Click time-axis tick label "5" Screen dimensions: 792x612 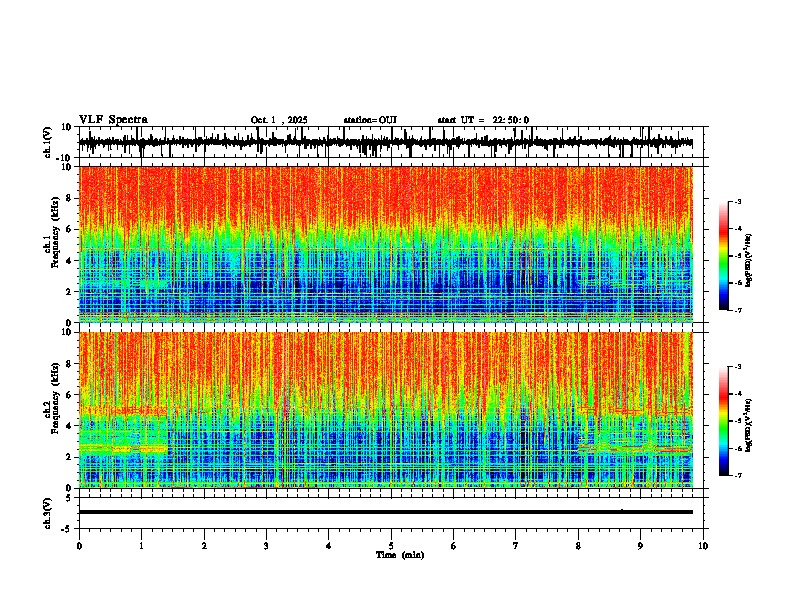click(x=391, y=546)
